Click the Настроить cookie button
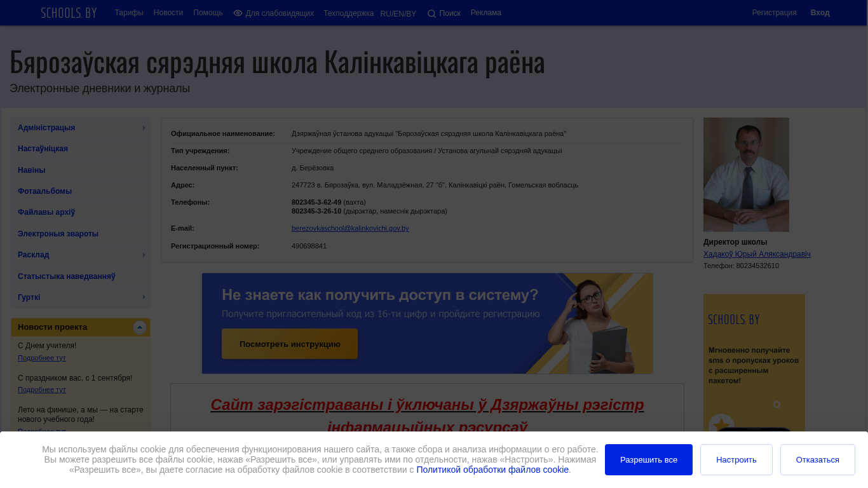Image resolution: width=868 pixels, height=488 pixels. click(736, 459)
